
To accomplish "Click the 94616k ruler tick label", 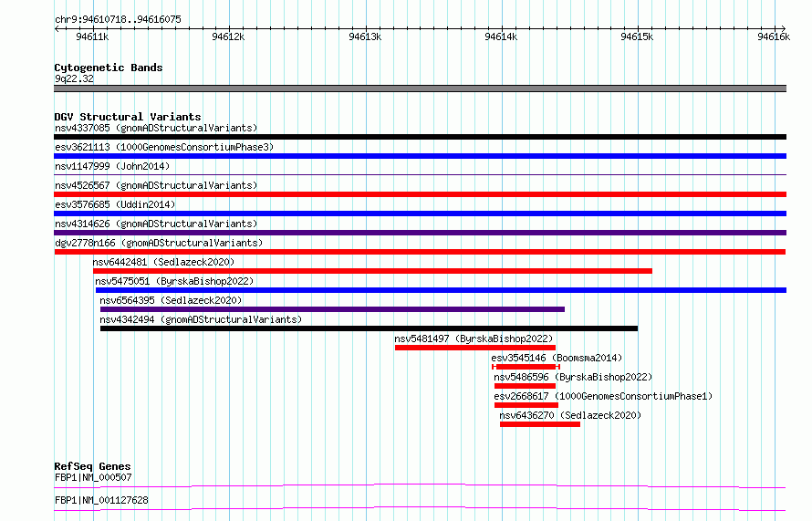I will (x=774, y=36).
